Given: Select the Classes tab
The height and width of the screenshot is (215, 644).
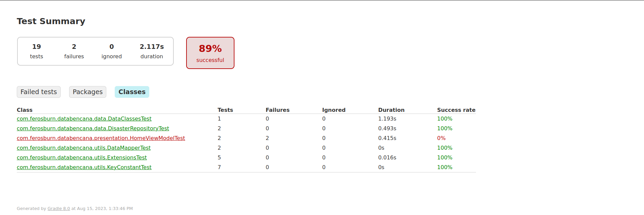Looking at the screenshot, I should click(x=131, y=92).
